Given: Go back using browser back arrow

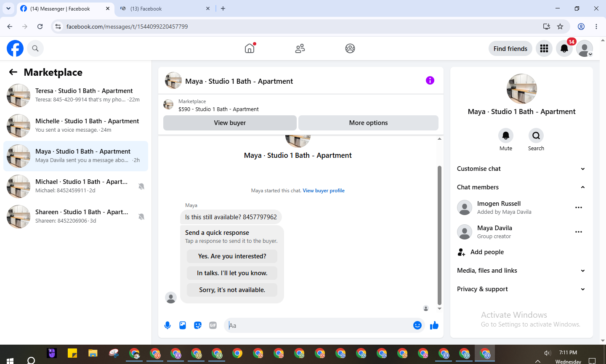Looking at the screenshot, I should coord(10,27).
